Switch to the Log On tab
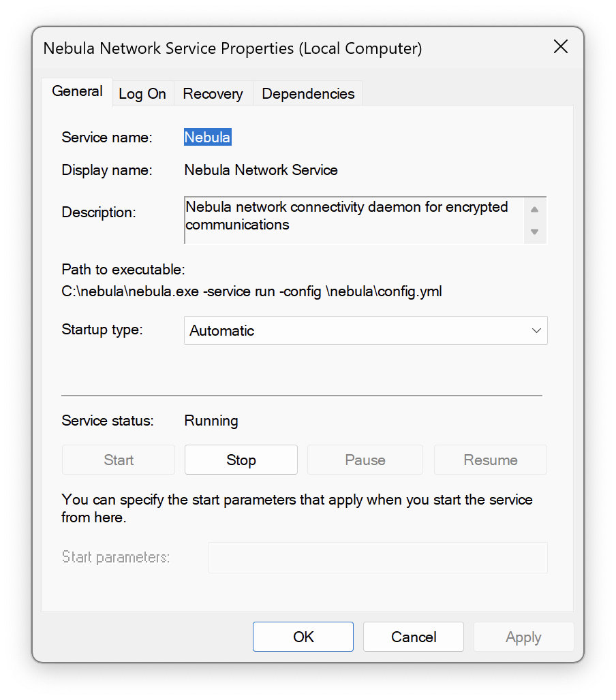 (142, 93)
